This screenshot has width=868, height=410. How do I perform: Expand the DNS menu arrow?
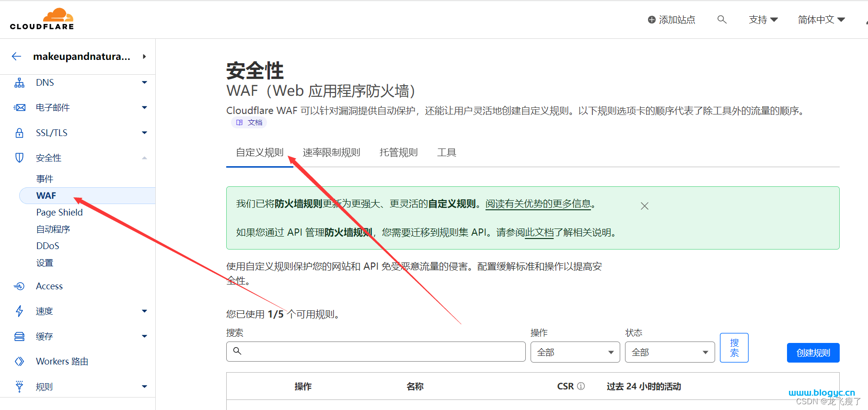(x=144, y=82)
